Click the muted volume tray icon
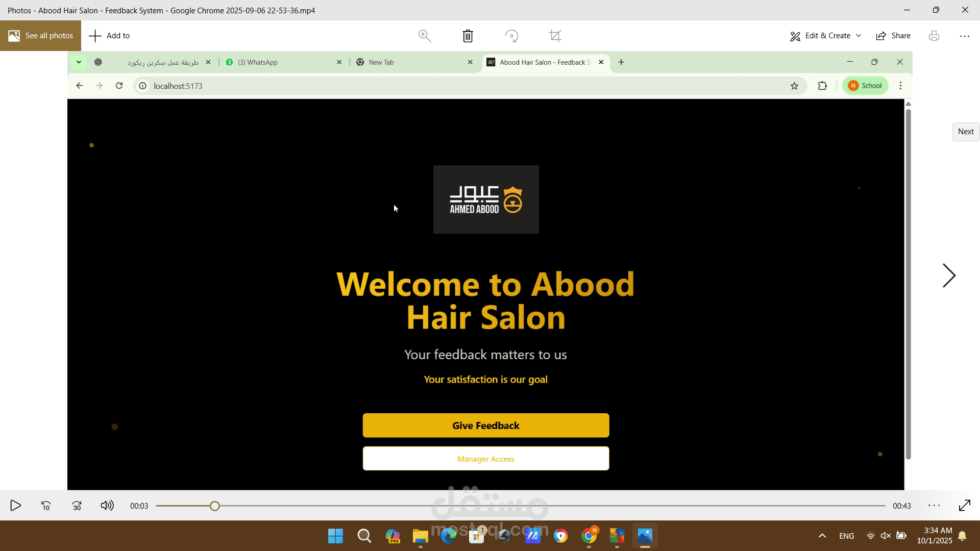Image resolution: width=980 pixels, height=551 pixels. click(x=886, y=536)
